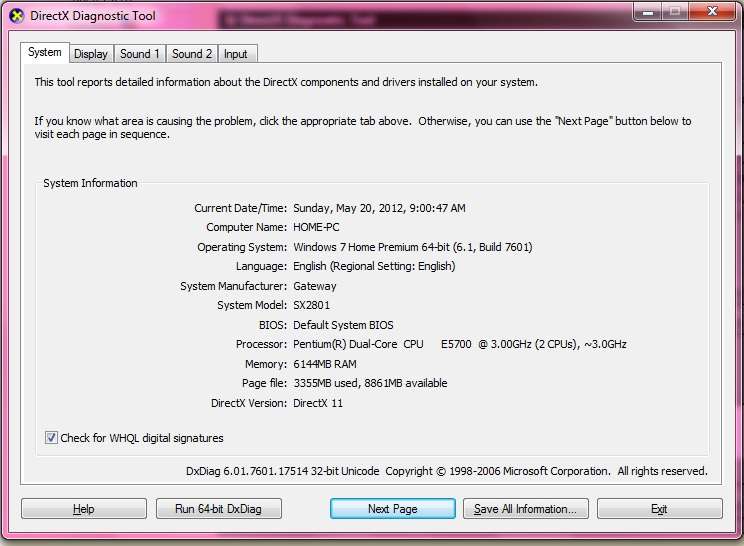Click the disabled maximize button
The image size is (744, 546).
click(675, 12)
